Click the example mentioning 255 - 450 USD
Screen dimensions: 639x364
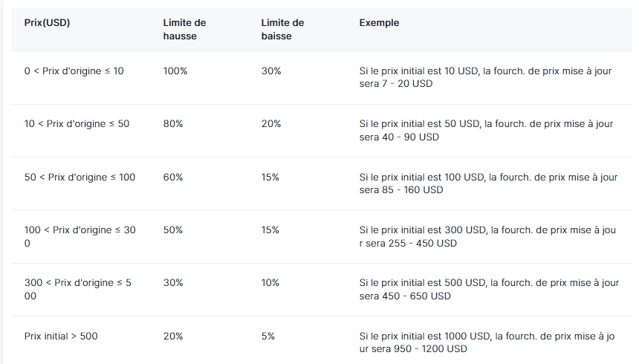point(487,236)
